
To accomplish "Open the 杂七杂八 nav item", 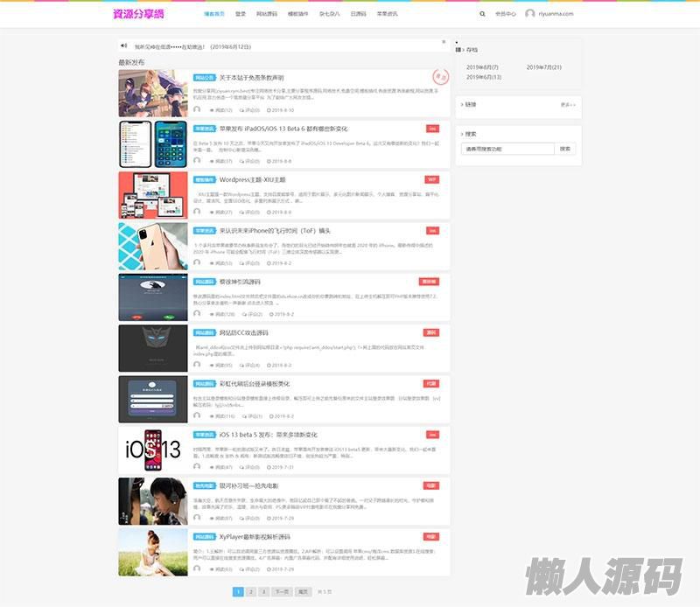I will (x=330, y=14).
